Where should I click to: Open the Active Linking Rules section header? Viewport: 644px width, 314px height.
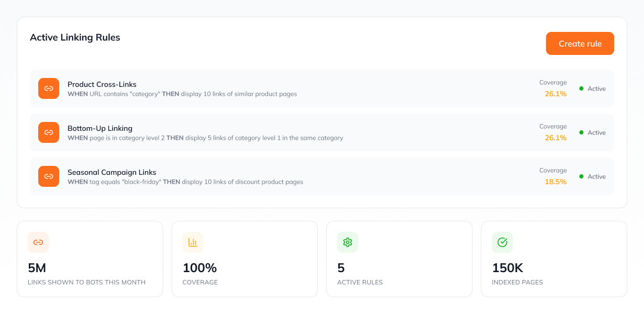click(x=75, y=37)
